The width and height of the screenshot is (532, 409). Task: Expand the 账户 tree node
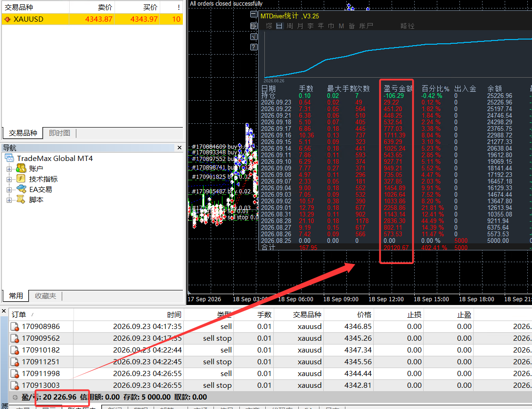(9, 169)
